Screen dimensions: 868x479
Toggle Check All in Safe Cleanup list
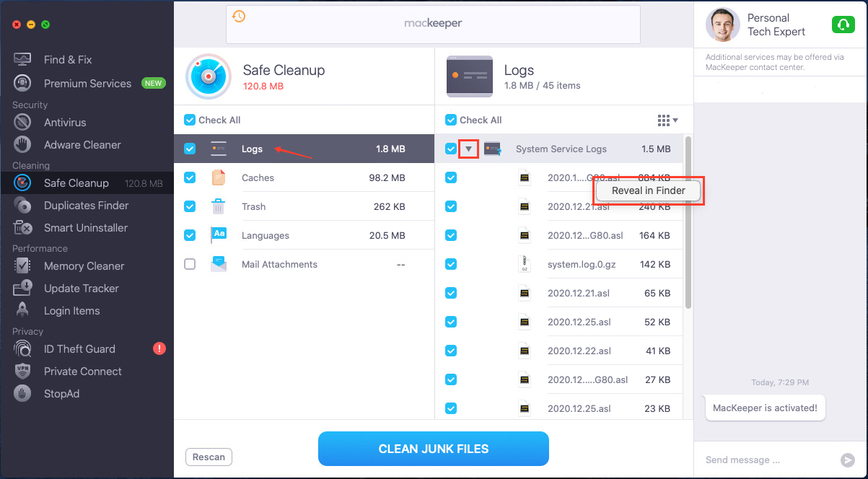190,120
